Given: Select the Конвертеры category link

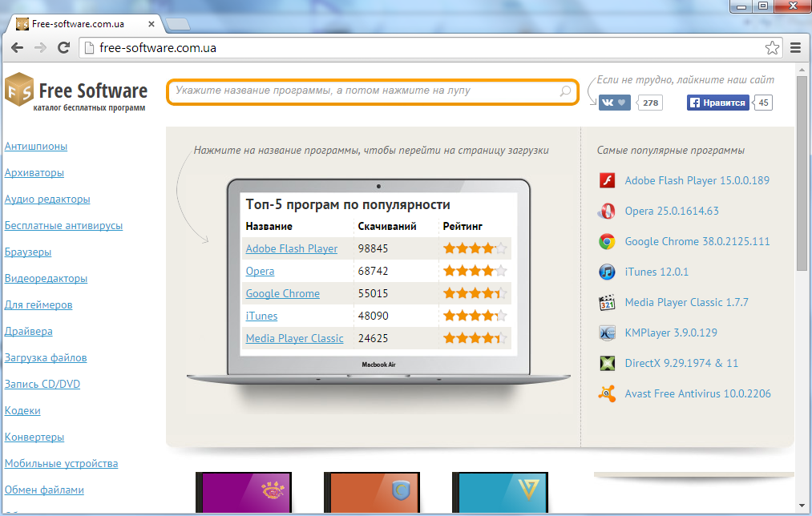Looking at the screenshot, I should point(34,437).
